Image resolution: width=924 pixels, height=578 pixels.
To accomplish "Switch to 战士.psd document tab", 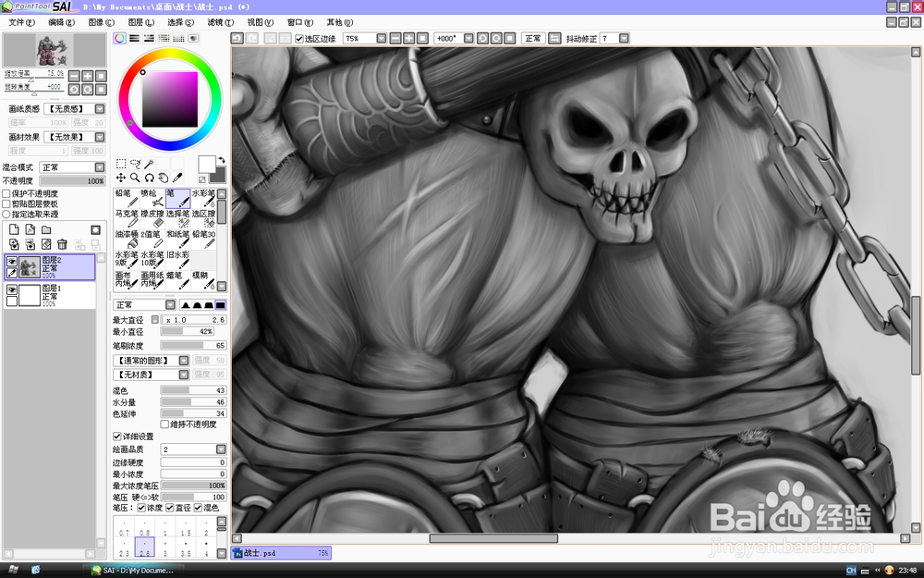I will pyautogui.click(x=281, y=553).
